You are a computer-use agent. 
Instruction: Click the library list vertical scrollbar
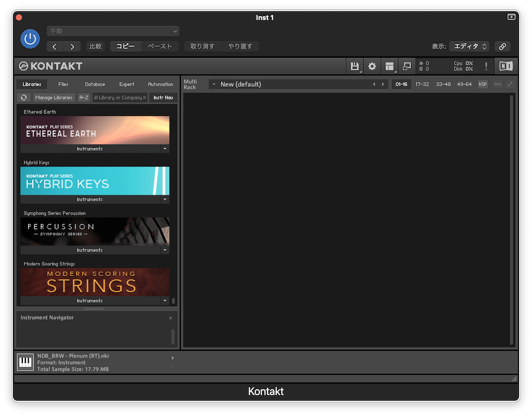pos(174,301)
